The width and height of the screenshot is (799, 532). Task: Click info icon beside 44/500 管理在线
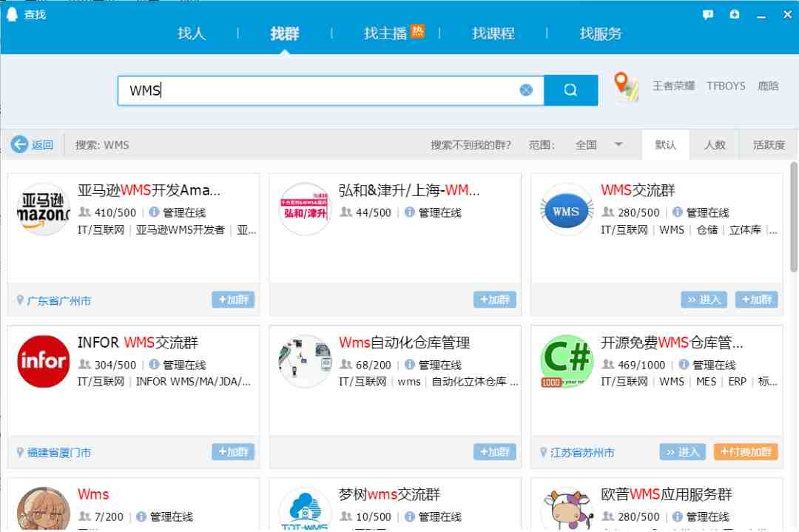coord(410,212)
